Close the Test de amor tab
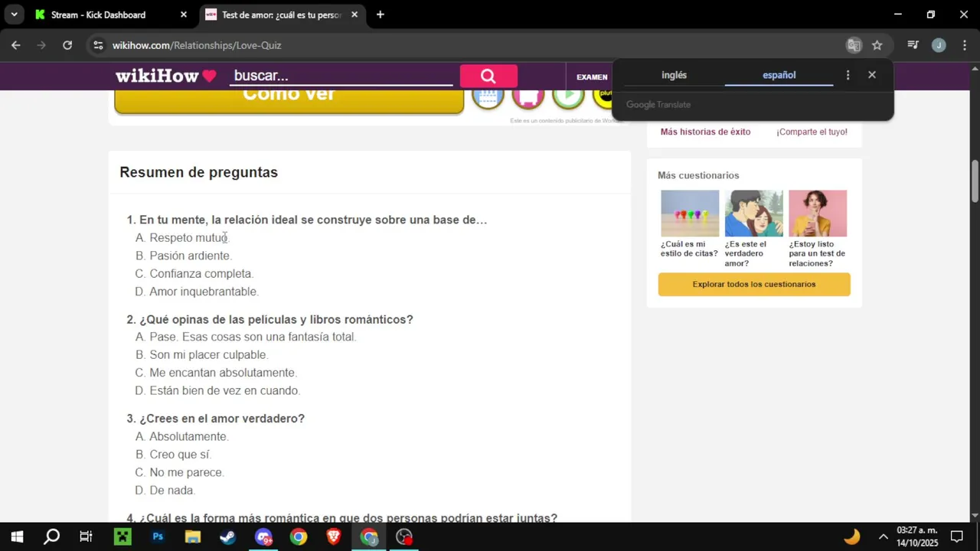Image resolution: width=980 pixels, height=551 pixels. [354, 15]
